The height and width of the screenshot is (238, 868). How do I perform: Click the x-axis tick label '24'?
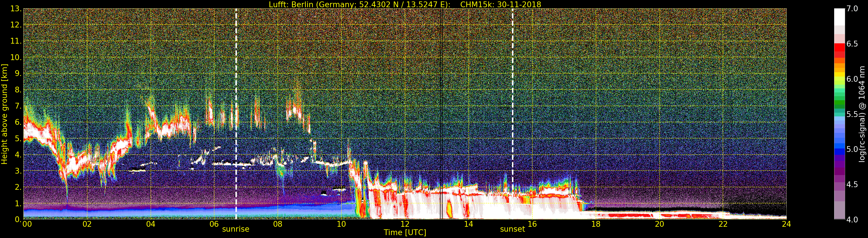(x=786, y=224)
